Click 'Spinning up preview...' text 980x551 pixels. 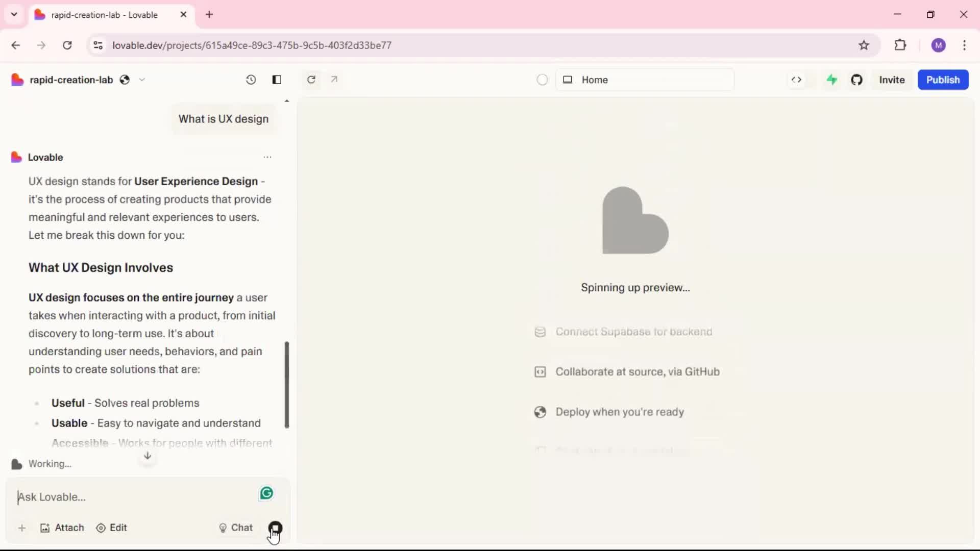635,288
